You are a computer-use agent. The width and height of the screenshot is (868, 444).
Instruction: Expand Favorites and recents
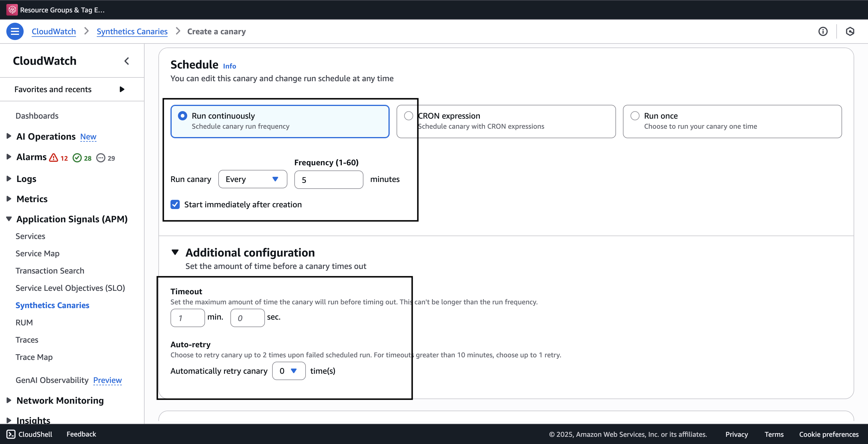pos(122,89)
